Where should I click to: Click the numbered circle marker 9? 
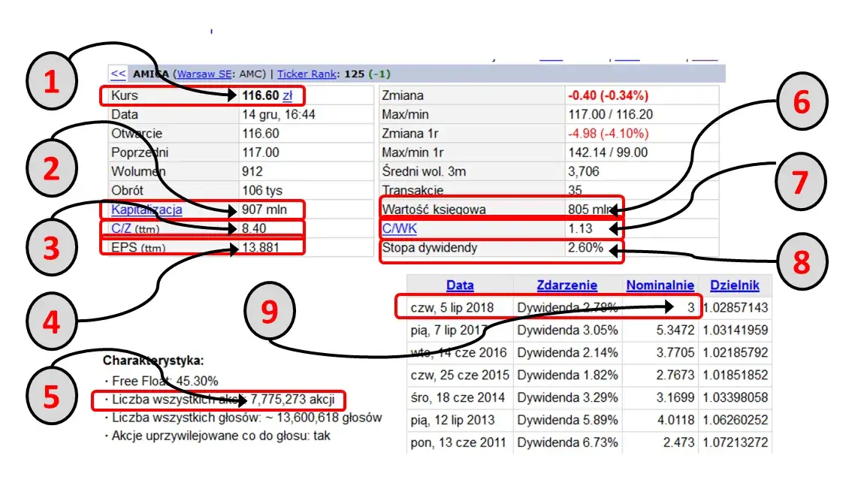(270, 311)
